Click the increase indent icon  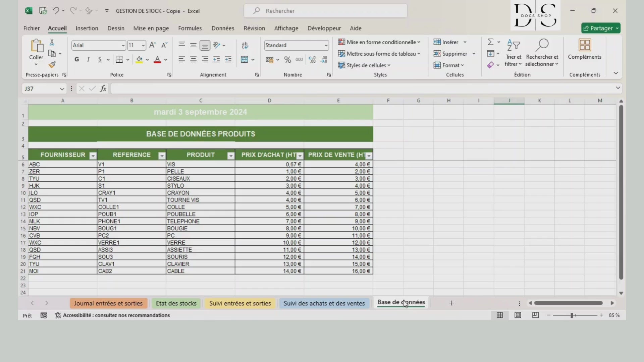(228, 60)
